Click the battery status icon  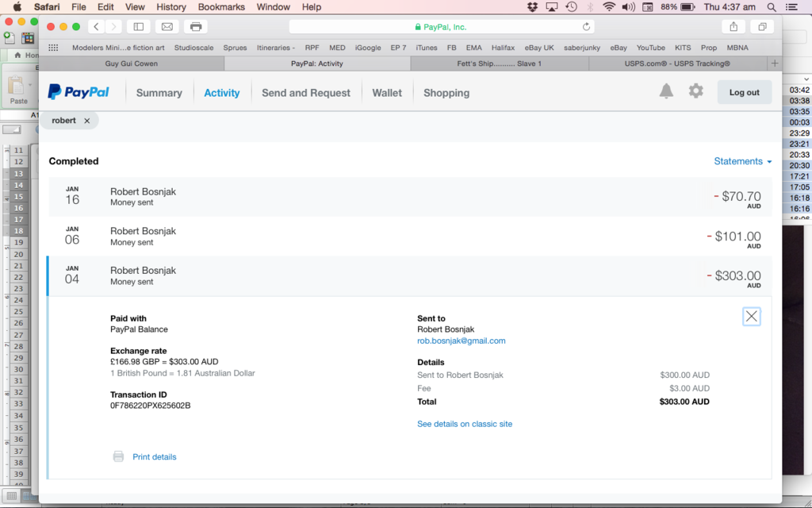tap(688, 7)
